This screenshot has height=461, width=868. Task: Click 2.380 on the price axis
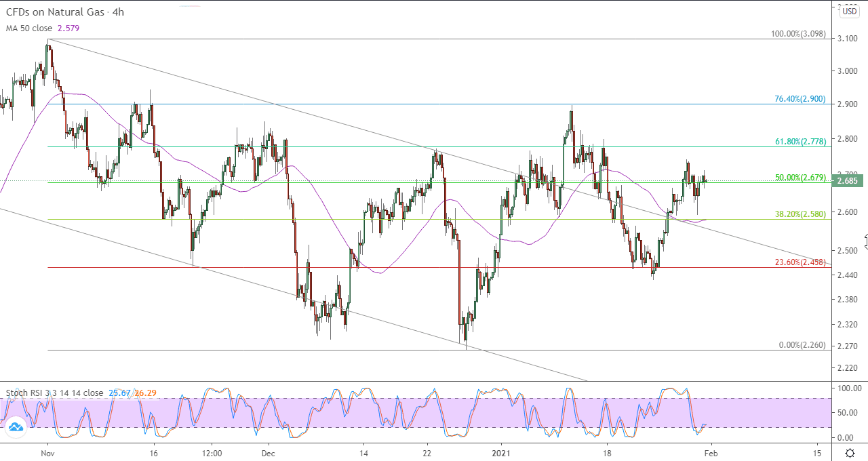(x=849, y=299)
